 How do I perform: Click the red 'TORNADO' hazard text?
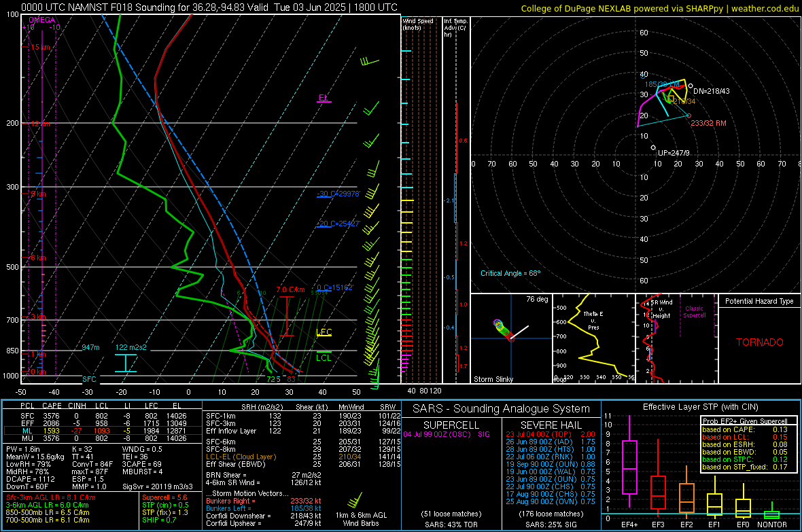click(x=760, y=342)
